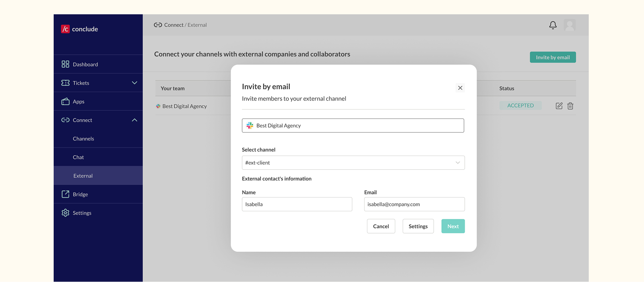Open Bridge in the sidebar
Viewport: 644px width, 282px height.
(x=98, y=194)
